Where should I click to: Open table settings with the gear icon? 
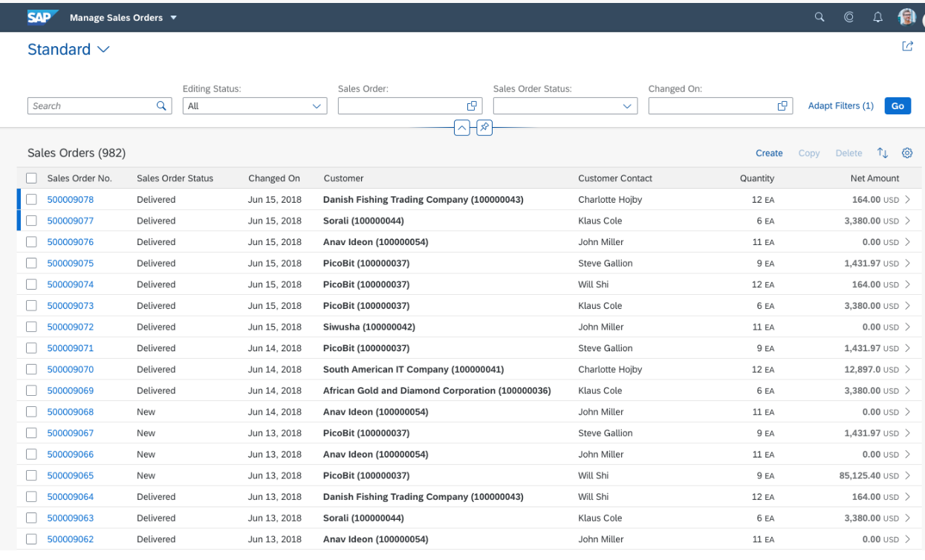[x=907, y=153]
